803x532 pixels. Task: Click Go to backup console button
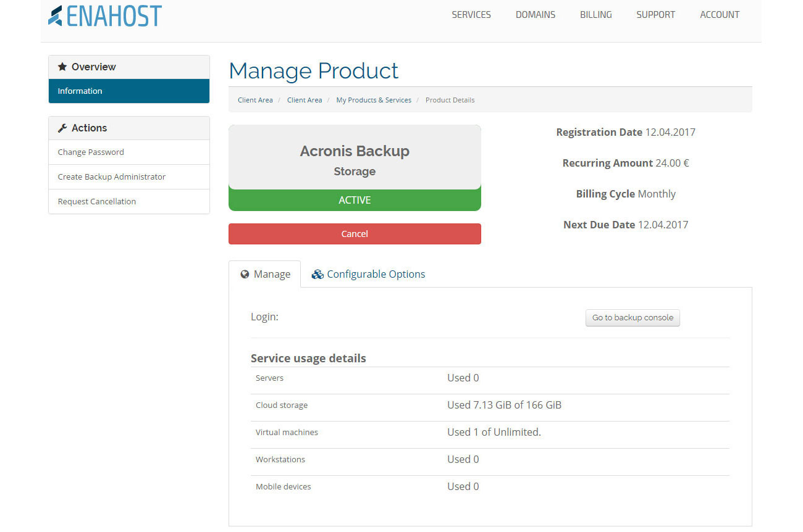tap(633, 318)
